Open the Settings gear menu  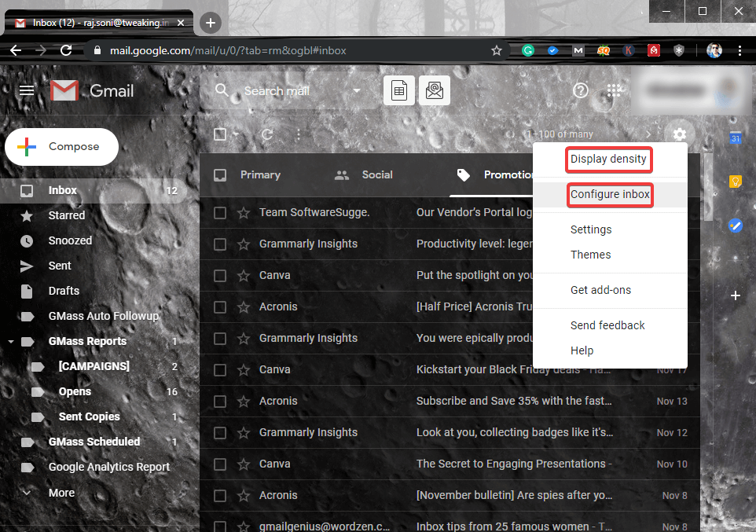(x=679, y=134)
